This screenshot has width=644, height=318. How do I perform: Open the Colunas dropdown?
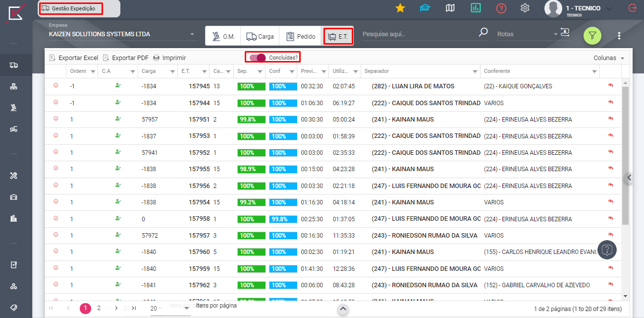(609, 58)
